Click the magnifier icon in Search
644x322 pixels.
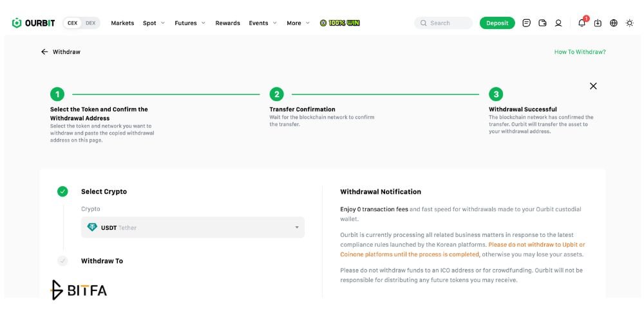pos(423,23)
